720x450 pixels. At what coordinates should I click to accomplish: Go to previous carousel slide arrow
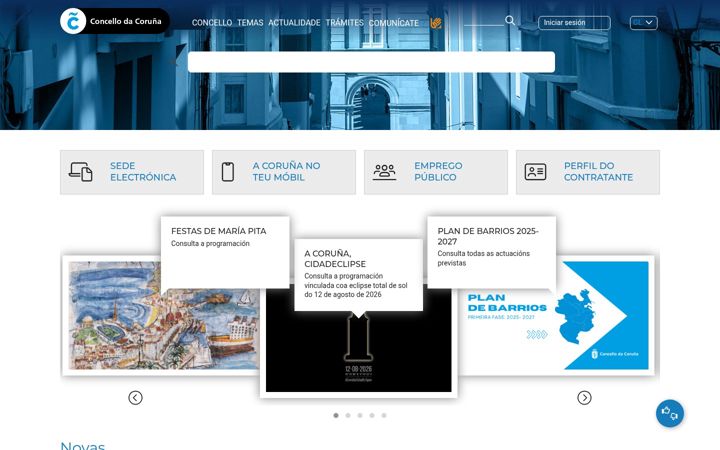pos(135,398)
